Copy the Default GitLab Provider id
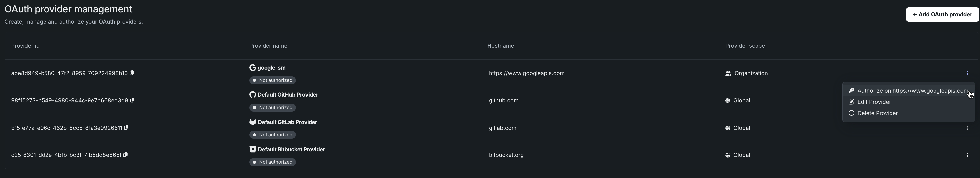Image resolution: width=980 pixels, height=178 pixels. (126, 128)
